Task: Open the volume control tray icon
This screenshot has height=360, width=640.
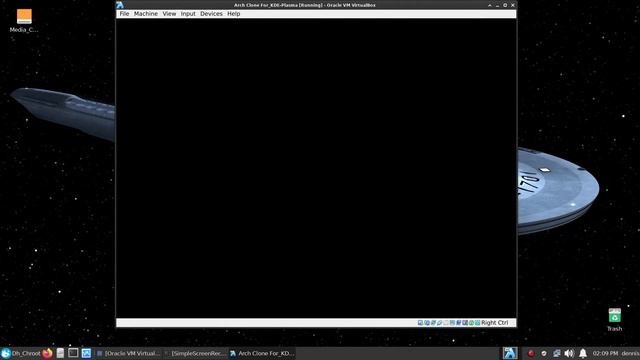Action: 569,353
